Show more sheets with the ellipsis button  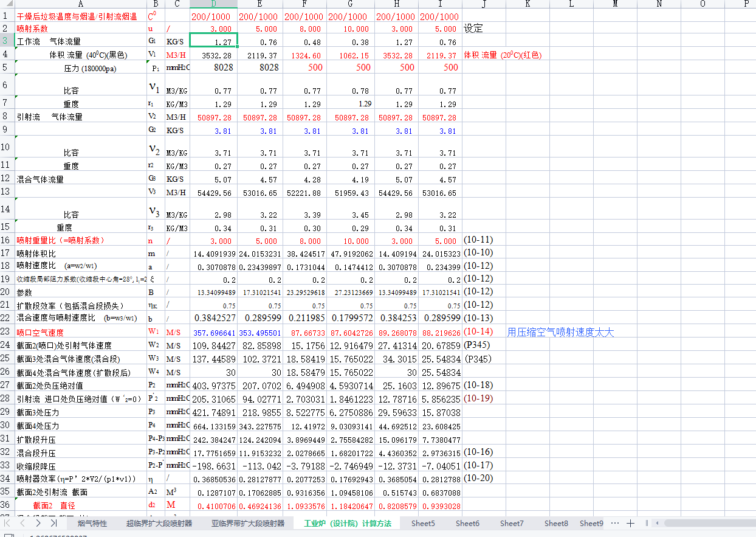click(615, 523)
